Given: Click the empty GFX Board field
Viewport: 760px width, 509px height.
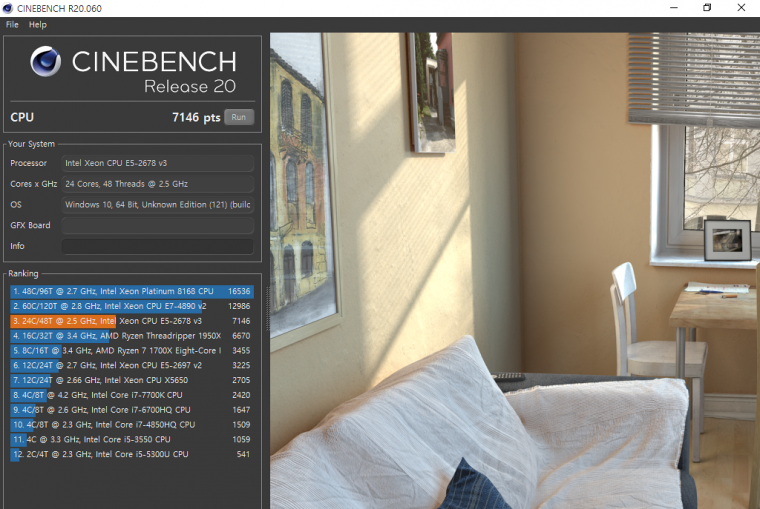Looking at the screenshot, I should coord(158,225).
